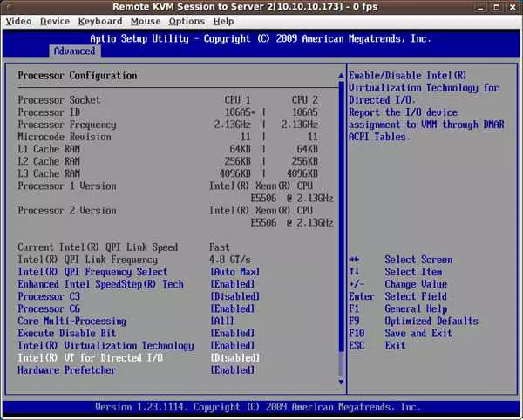Click Processor Frequency label
This screenshot has width=523, height=420.
67,125
